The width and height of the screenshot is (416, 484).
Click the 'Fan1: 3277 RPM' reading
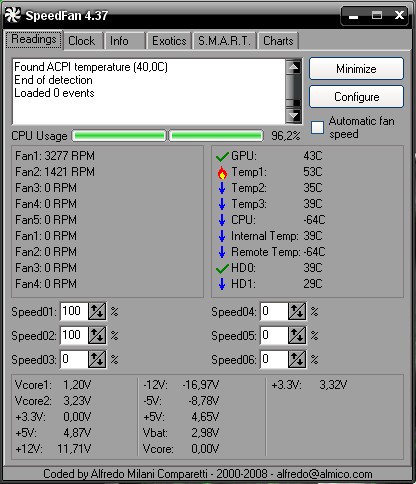point(55,156)
